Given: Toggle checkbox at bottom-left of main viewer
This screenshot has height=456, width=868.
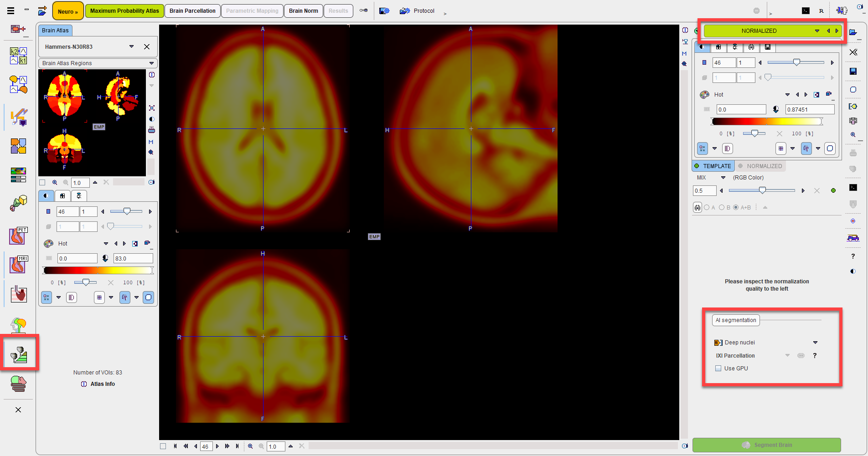Looking at the screenshot, I should [x=163, y=446].
